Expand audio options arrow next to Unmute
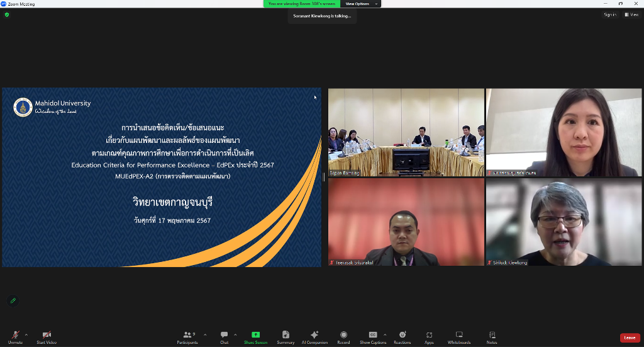Viewport: 644px width, 347px height. coord(26,334)
